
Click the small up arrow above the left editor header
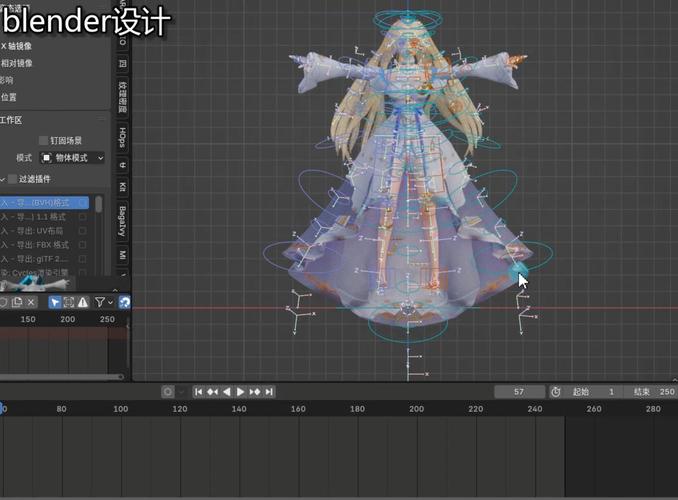pos(115,290)
